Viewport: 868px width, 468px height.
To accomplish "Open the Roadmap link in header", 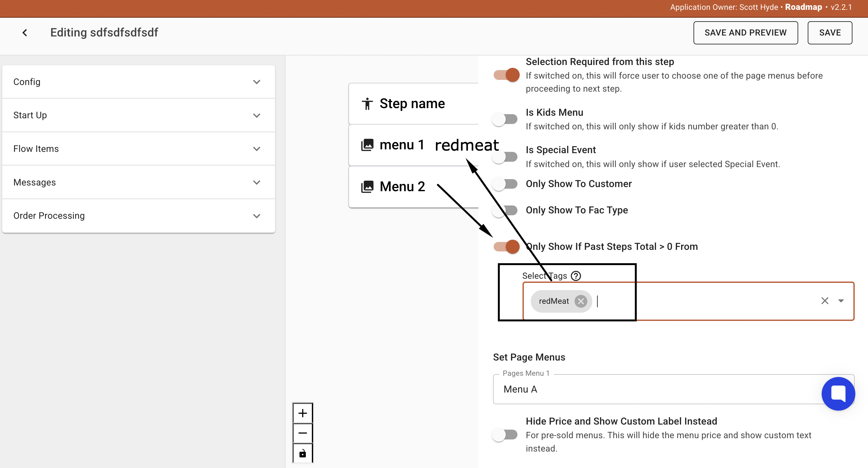I will click(803, 7).
